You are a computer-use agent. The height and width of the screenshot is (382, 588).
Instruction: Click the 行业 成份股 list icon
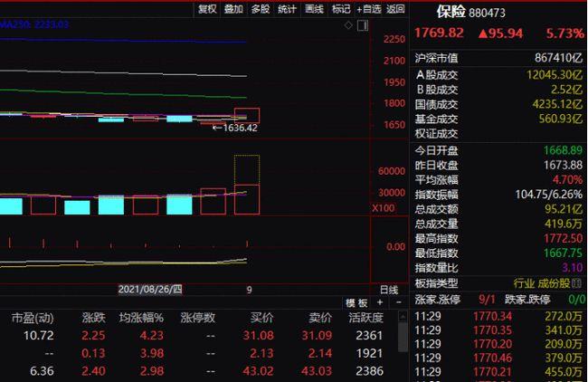(x=577, y=283)
